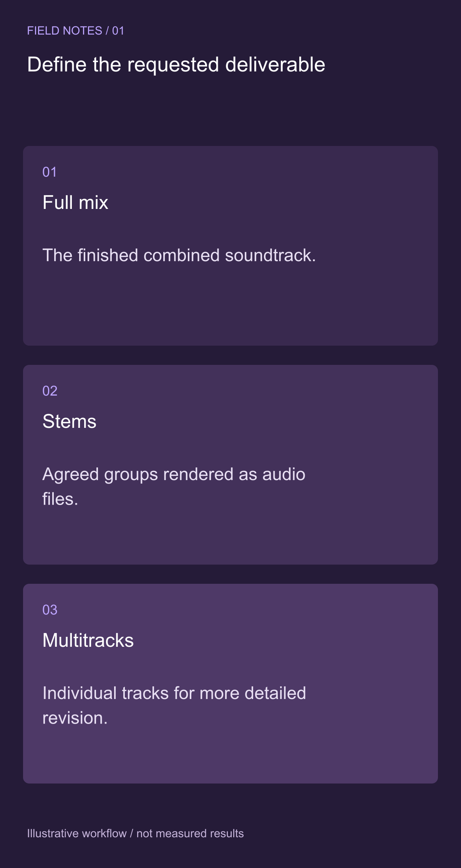Click the 02 number label
This screenshot has height=868, width=461.
click(x=50, y=391)
